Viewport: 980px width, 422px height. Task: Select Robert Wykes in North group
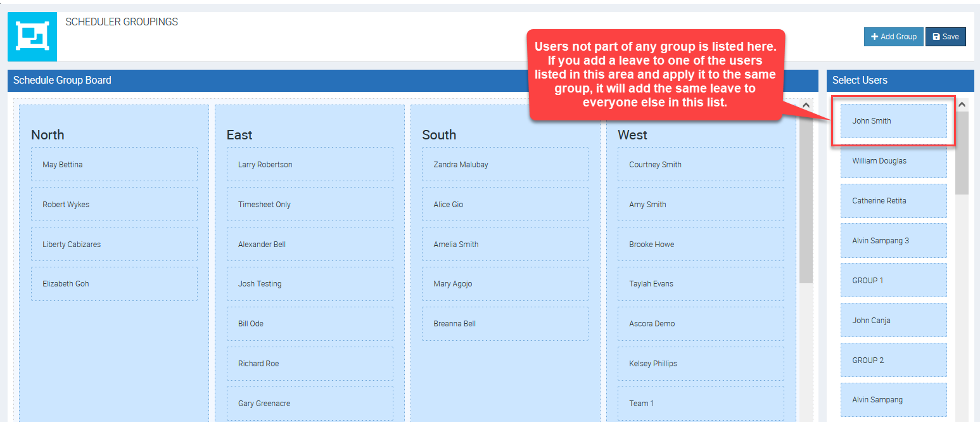point(114,205)
